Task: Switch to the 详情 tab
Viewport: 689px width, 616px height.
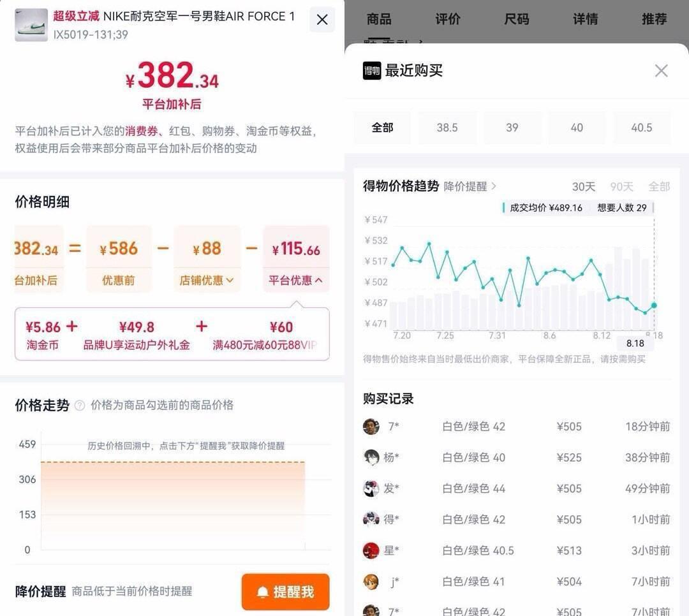Action: pyautogui.click(x=585, y=19)
